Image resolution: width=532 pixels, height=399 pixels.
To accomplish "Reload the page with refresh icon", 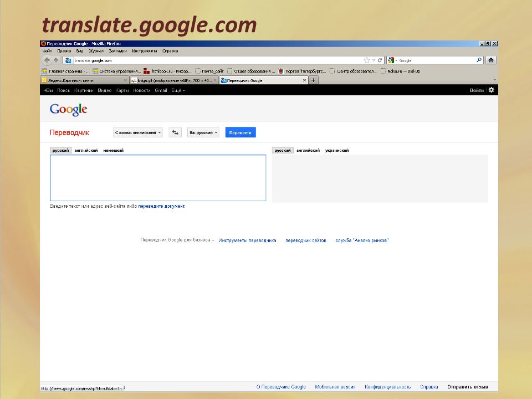I will click(x=380, y=60).
